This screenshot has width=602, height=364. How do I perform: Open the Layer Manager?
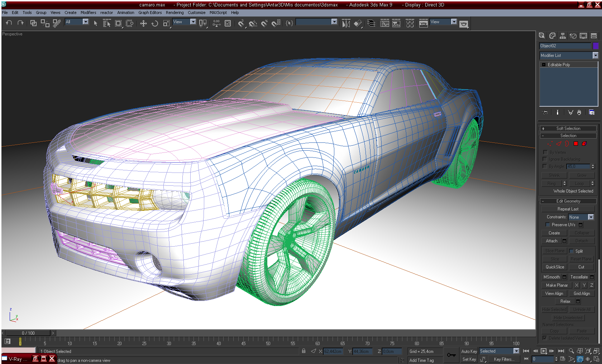coord(371,23)
